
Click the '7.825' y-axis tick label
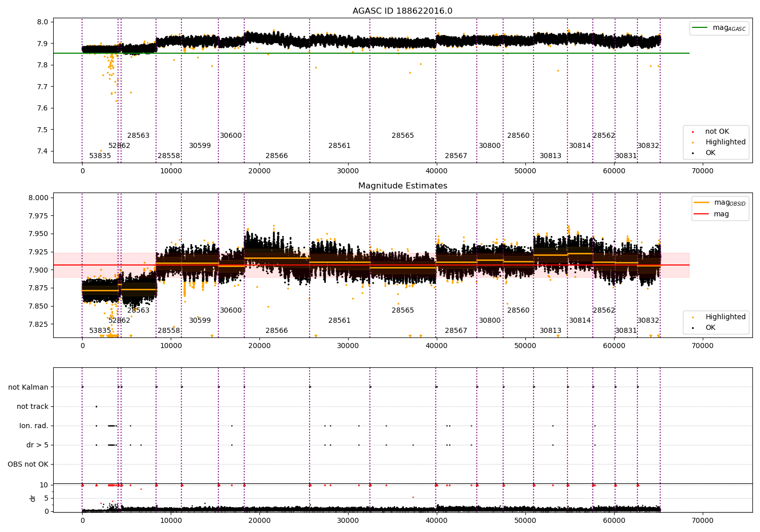(x=39, y=324)
